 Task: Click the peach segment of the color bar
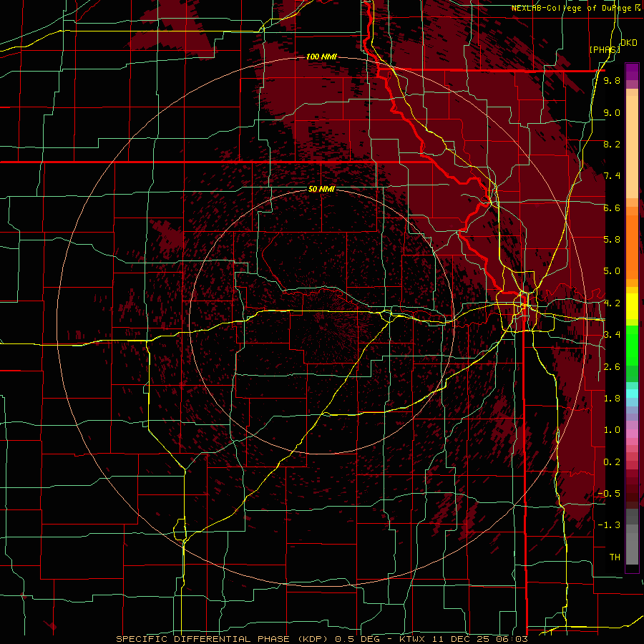(632, 147)
